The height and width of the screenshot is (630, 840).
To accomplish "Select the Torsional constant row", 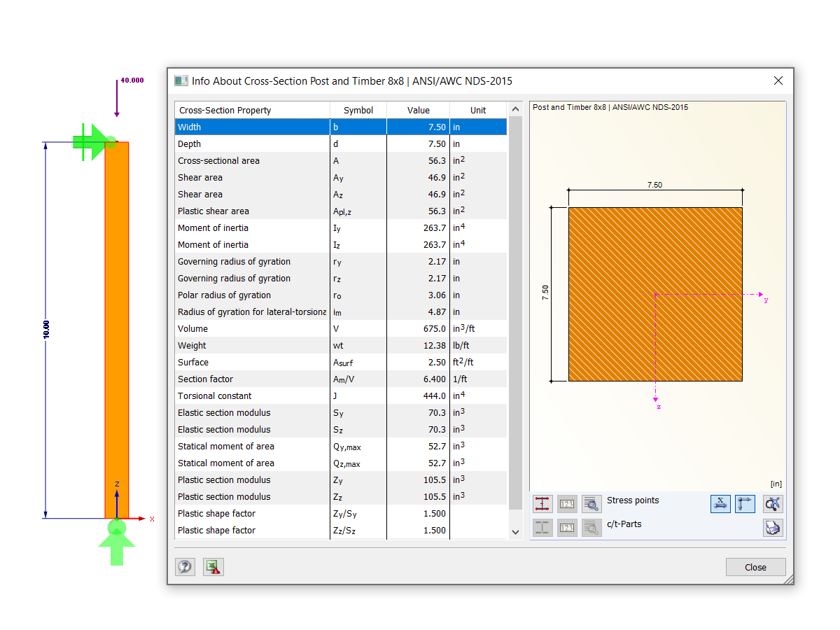I will (252, 395).
